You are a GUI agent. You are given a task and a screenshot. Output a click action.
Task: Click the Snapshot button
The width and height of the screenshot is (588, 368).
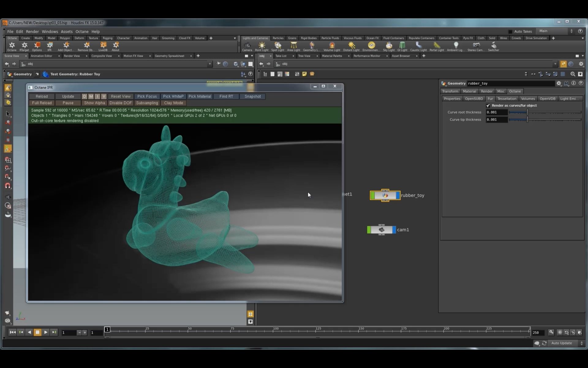pos(253,96)
